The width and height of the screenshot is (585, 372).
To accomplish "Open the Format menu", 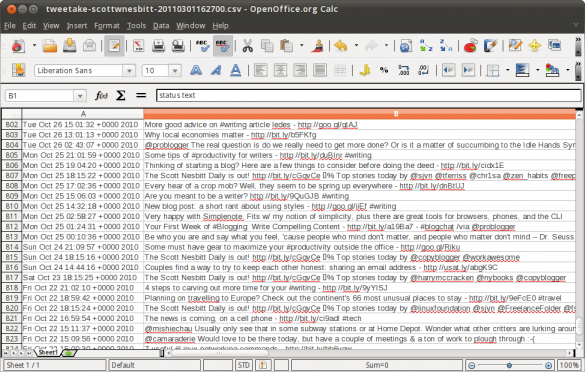I will click(x=107, y=26).
